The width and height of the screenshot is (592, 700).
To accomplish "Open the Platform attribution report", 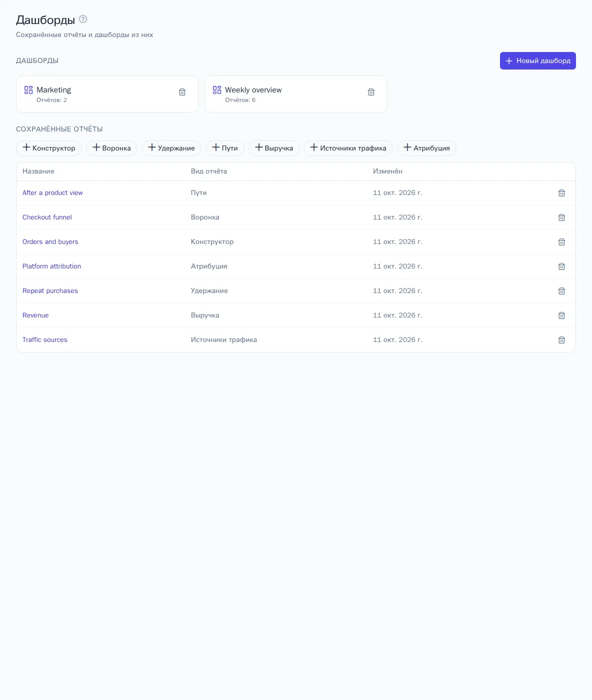I will tap(51, 266).
